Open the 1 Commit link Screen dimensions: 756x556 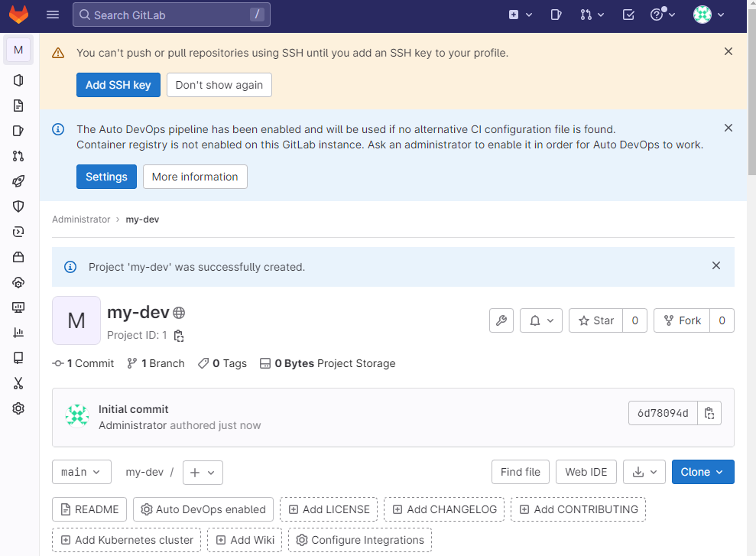83,363
